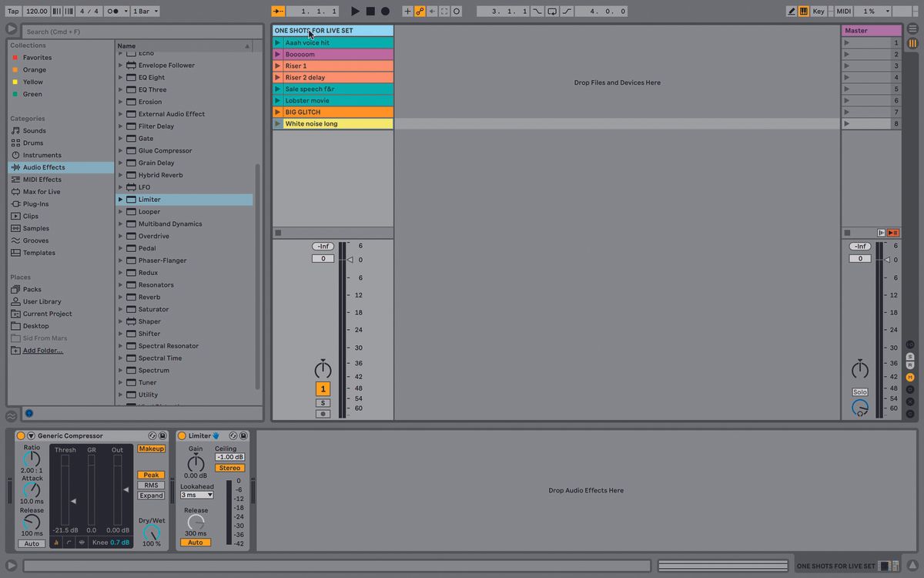Image resolution: width=924 pixels, height=578 pixels.
Task: Toggle Limiter device activator
Action: pyautogui.click(x=182, y=436)
